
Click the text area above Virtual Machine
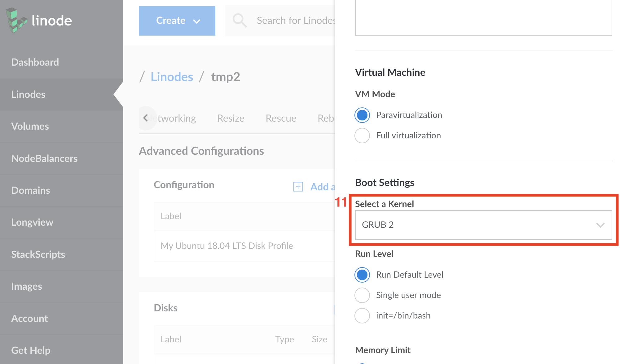coord(483,18)
